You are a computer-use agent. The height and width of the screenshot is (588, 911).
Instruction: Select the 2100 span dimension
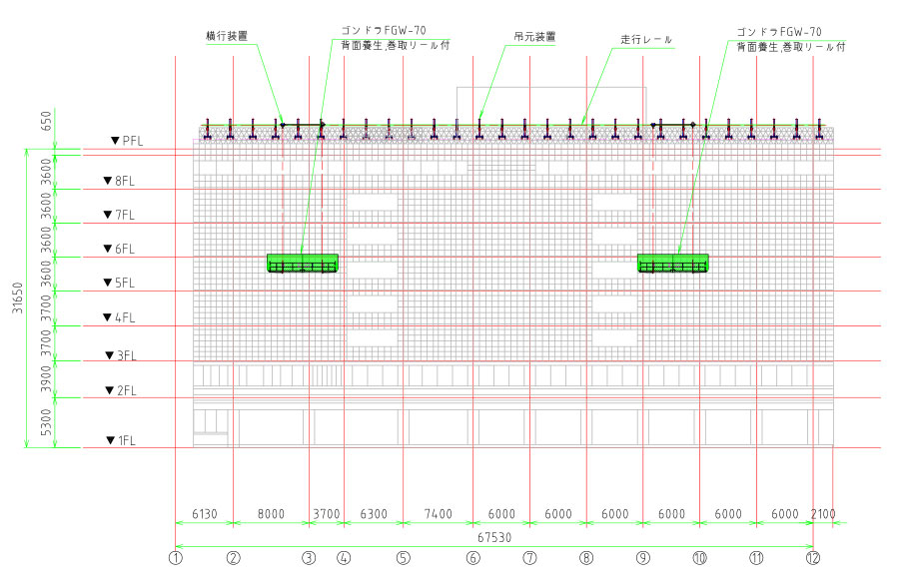tap(823, 514)
